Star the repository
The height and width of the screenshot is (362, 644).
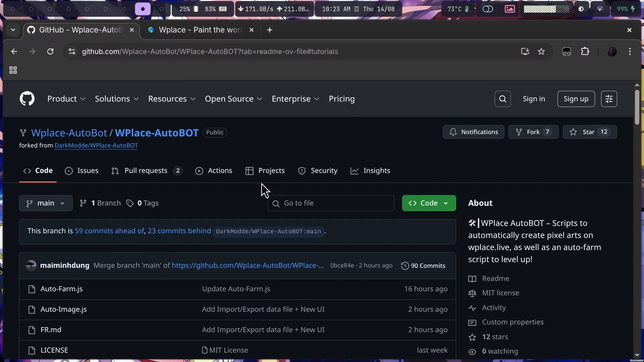coord(590,132)
